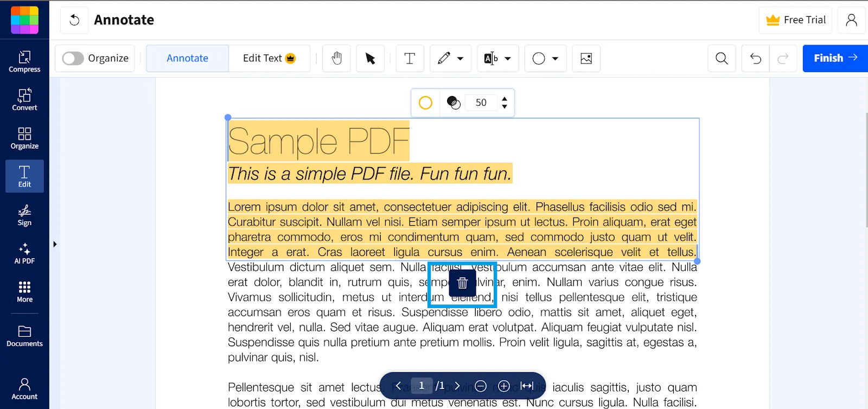This screenshot has height=409, width=868.
Task: Go to next page in page bar
Action: 457,386
